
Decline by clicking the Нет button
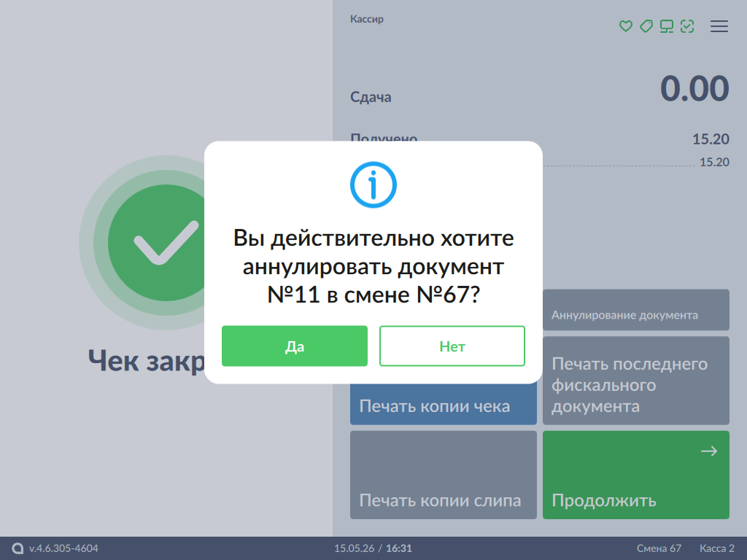pos(452,346)
